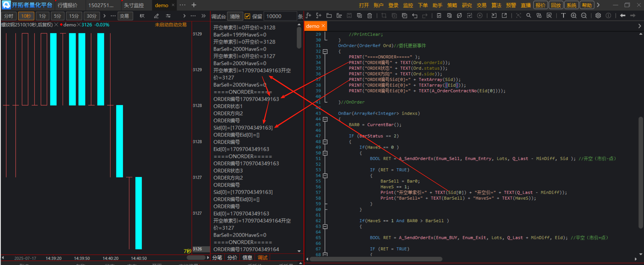This screenshot has height=265, width=644.
Task: Close the demo editor tab
Action: 323,26
